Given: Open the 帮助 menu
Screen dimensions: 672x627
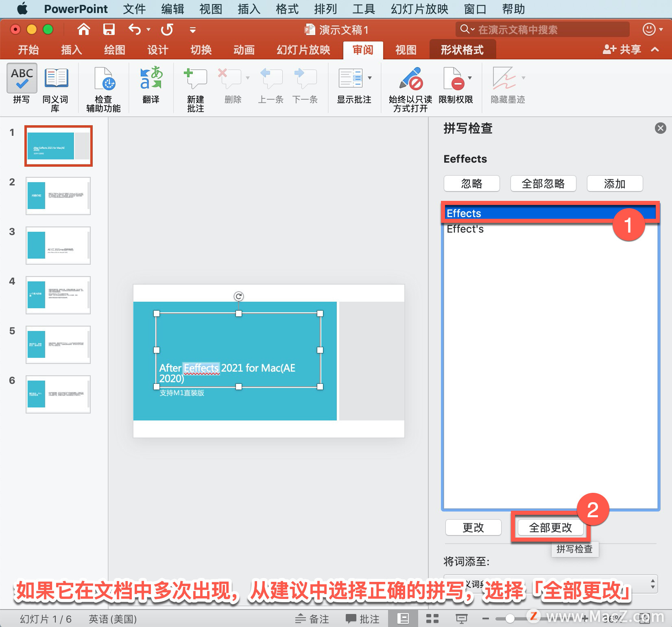Looking at the screenshot, I should click(x=513, y=9).
